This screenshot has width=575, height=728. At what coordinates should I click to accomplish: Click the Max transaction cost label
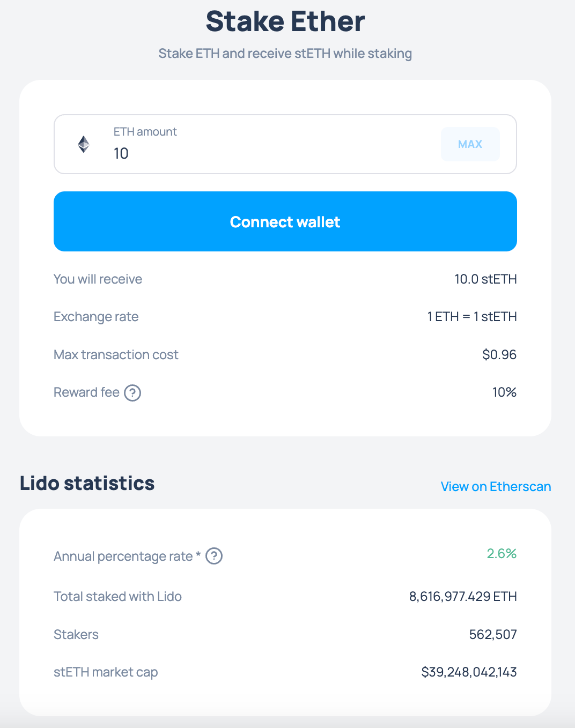tap(116, 355)
